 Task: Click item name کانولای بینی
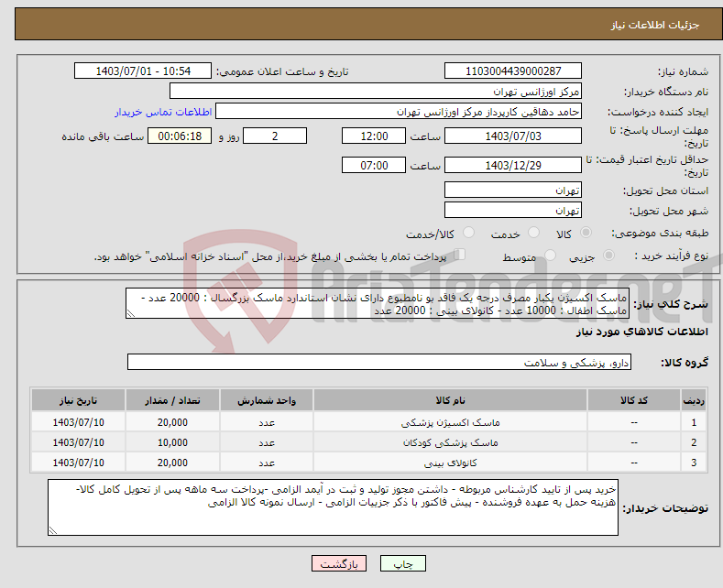450,463
